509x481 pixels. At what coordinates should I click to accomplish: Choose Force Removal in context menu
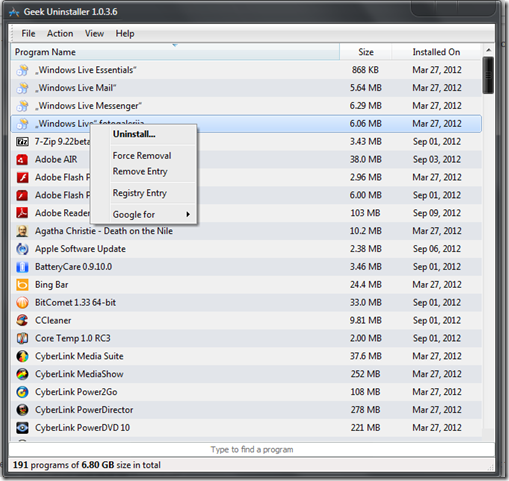[x=142, y=156]
